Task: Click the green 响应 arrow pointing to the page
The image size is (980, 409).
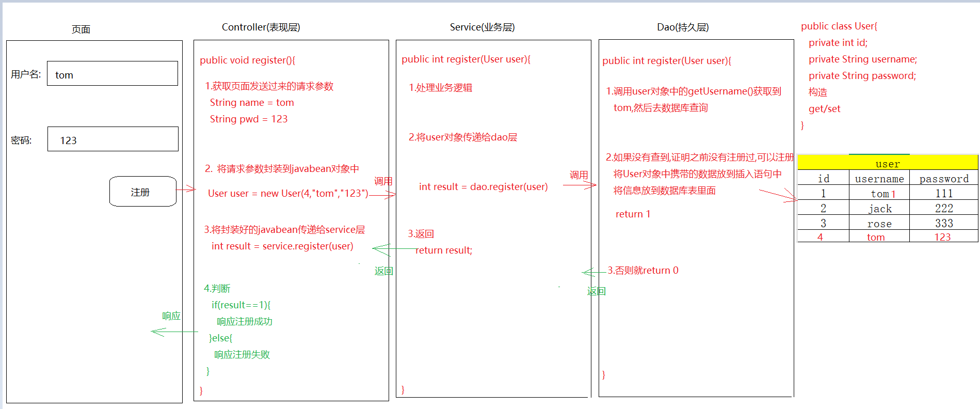Action: point(174,332)
